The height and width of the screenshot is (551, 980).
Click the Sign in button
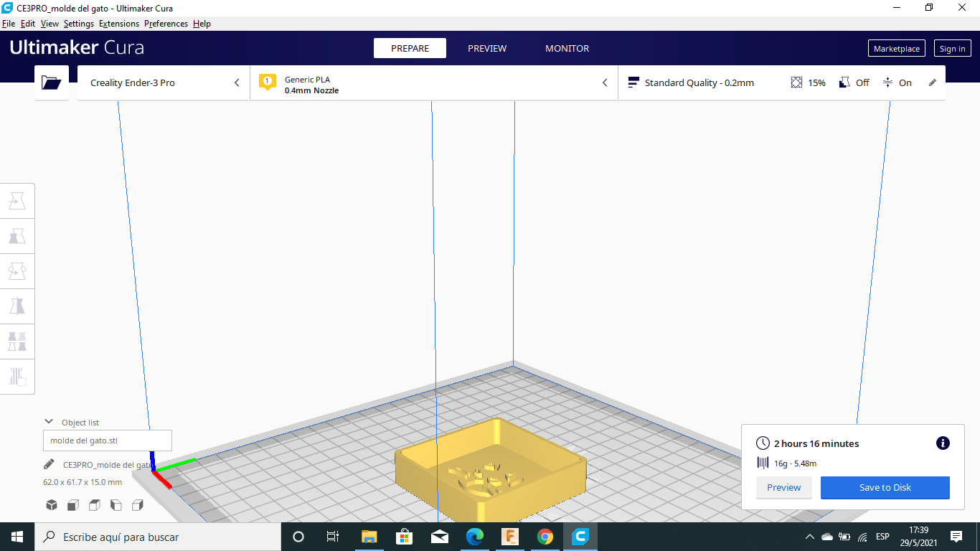click(x=953, y=48)
